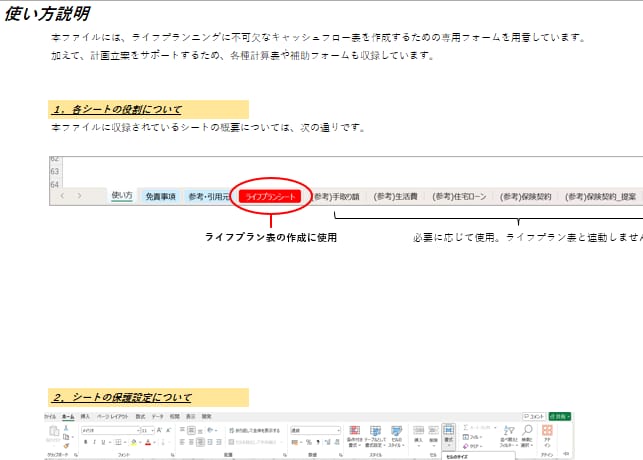Click the yellow fill color icon

(x=134, y=442)
